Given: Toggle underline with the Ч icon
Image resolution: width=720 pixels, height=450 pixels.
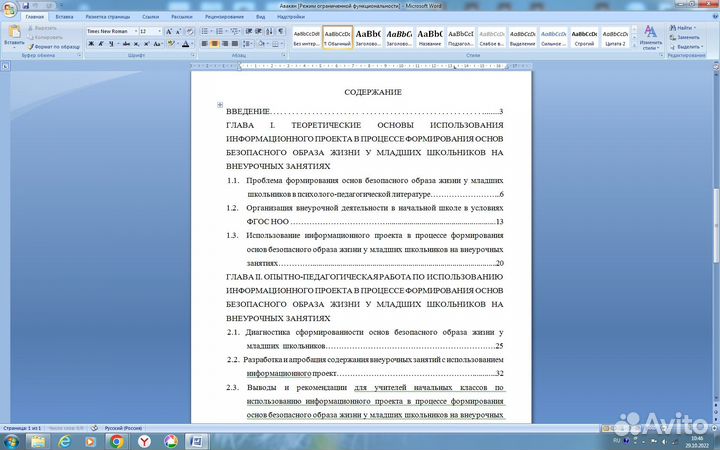Looking at the screenshot, I should coord(111,44).
